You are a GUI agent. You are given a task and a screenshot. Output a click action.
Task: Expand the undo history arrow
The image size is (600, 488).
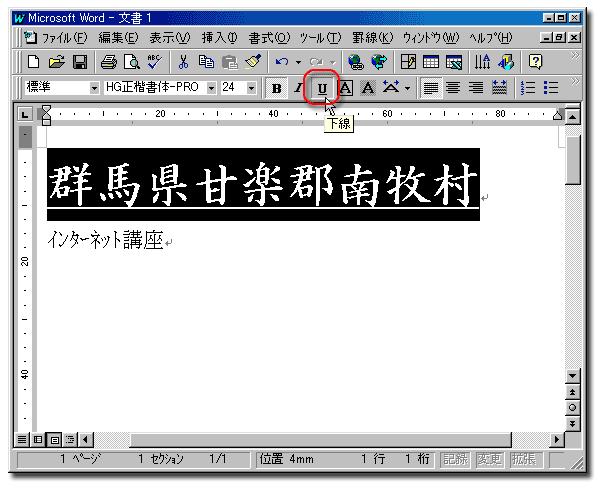coord(298,62)
